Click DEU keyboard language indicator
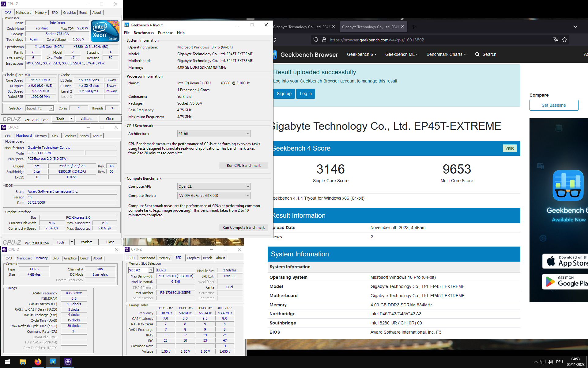The width and height of the screenshot is (588, 368). (x=559, y=362)
